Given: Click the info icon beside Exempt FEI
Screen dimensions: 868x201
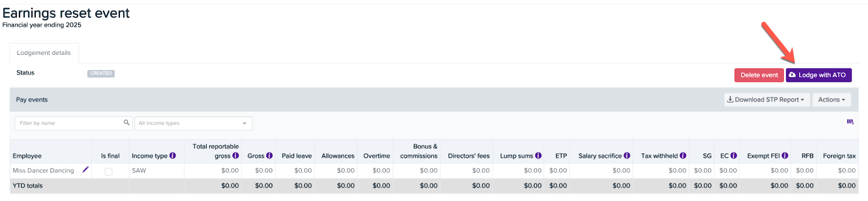Looking at the screenshot, I should point(784,155).
